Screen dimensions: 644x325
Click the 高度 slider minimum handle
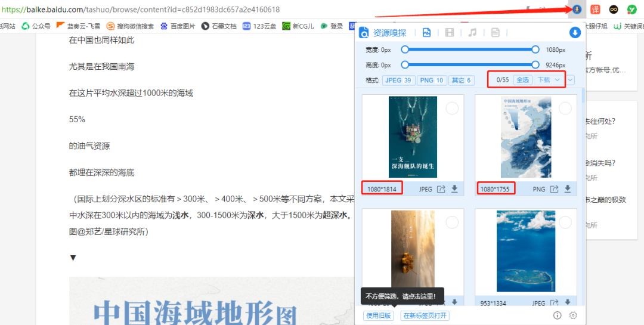tap(405, 65)
